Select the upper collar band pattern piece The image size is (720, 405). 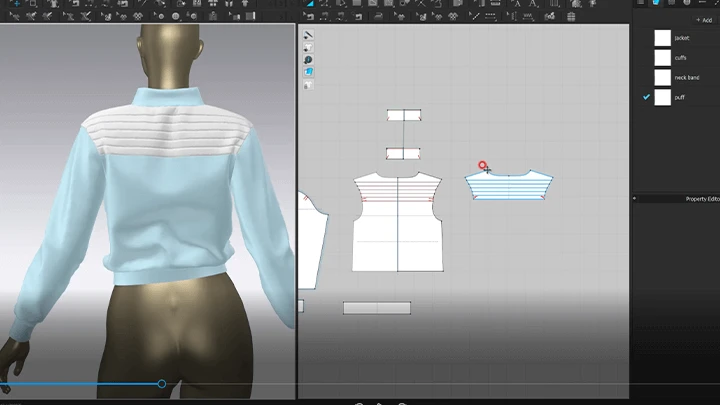pos(404,115)
